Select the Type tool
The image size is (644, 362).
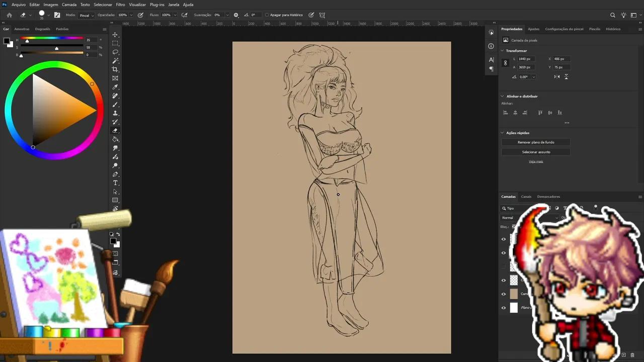(115, 183)
